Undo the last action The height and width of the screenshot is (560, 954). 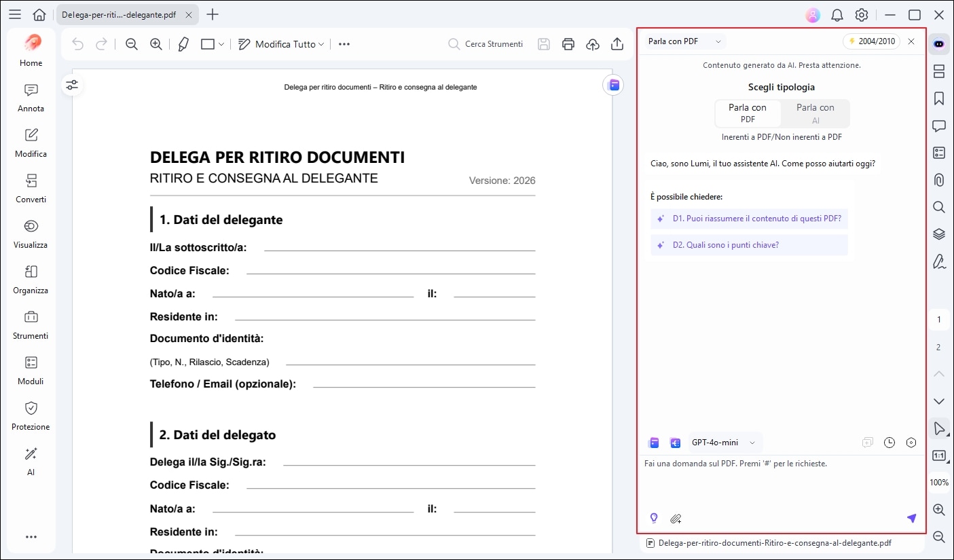[x=78, y=44]
